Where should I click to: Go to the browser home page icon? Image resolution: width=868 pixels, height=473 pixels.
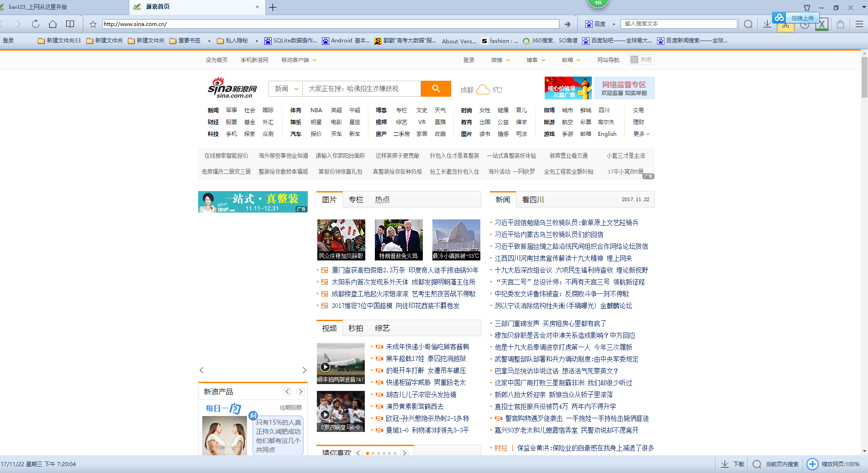pyautogui.click(x=53, y=24)
